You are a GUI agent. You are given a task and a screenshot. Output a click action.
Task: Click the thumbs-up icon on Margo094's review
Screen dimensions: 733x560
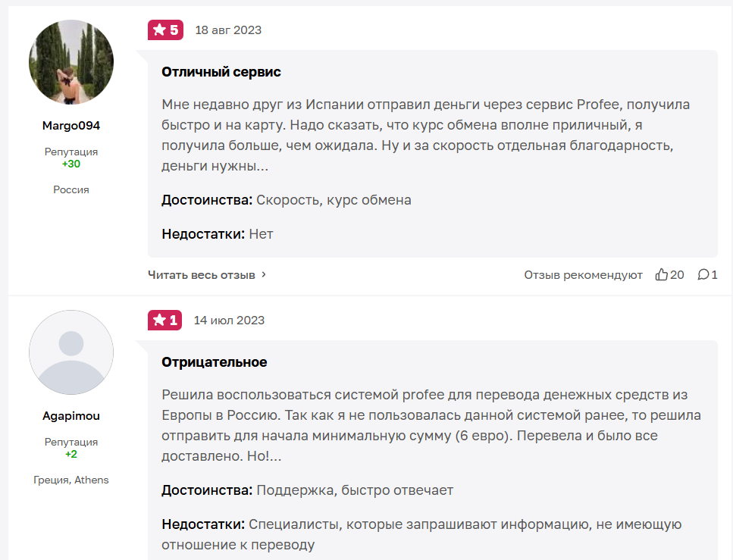(662, 274)
